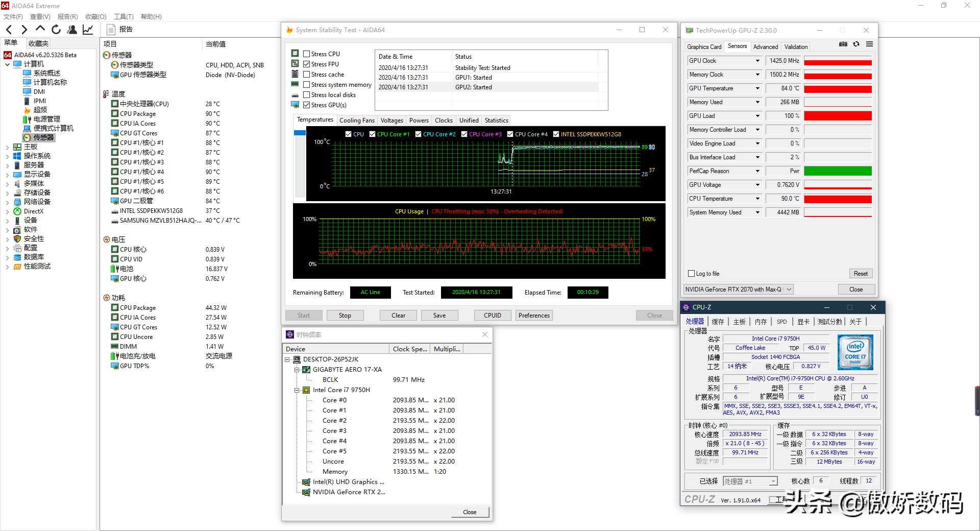Select Core #2 row in clock list
This screenshot has width=980, height=531.
point(334,421)
